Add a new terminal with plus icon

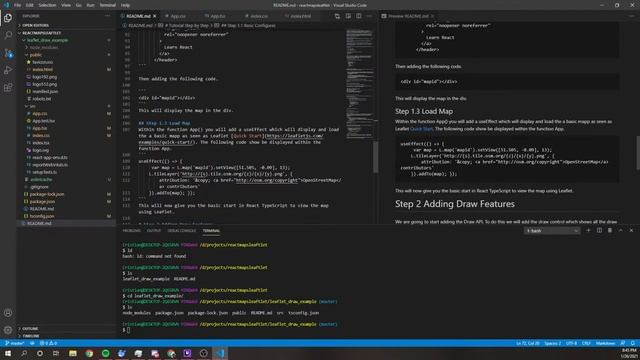pyautogui.click(x=588, y=231)
